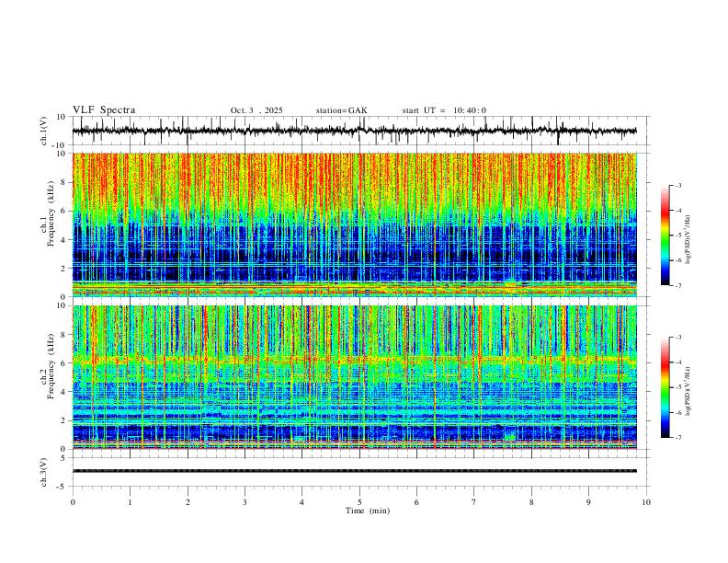
Task: Click the 'VLF Spectra' title text
Action: pyautogui.click(x=104, y=110)
